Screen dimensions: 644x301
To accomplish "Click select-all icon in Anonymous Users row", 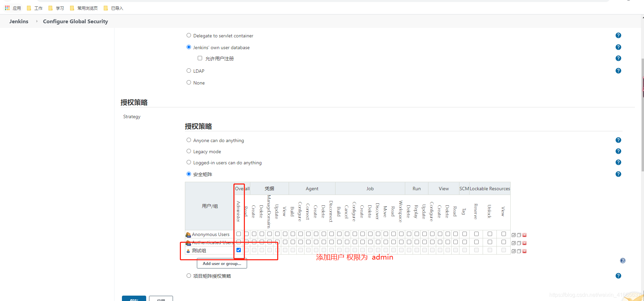I will pyautogui.click(x=514, y=235).
